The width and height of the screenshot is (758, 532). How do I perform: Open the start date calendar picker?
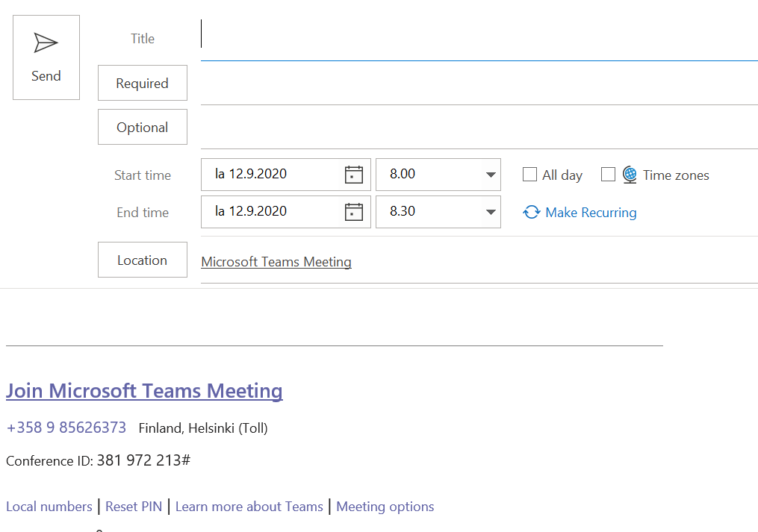click(353, 175)
